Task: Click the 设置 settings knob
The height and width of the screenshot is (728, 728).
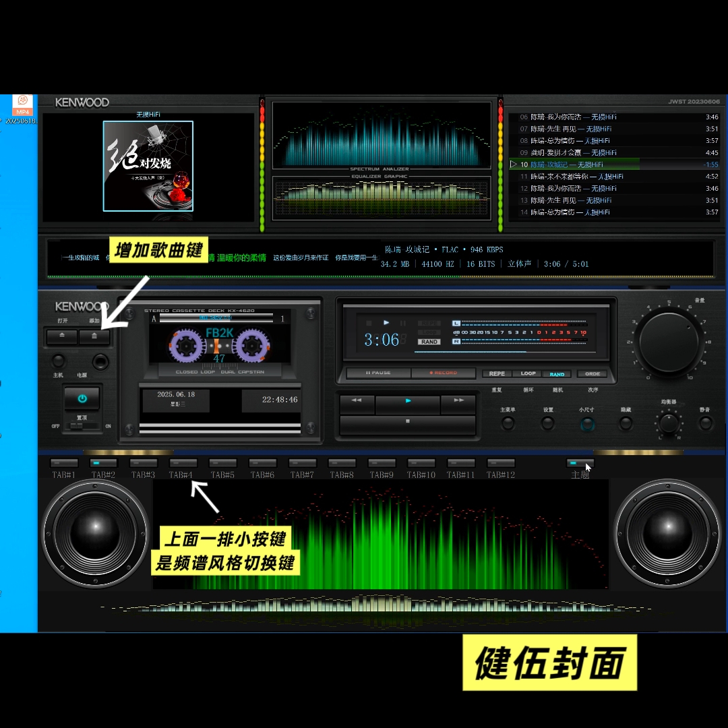Action: click(548, 423)
